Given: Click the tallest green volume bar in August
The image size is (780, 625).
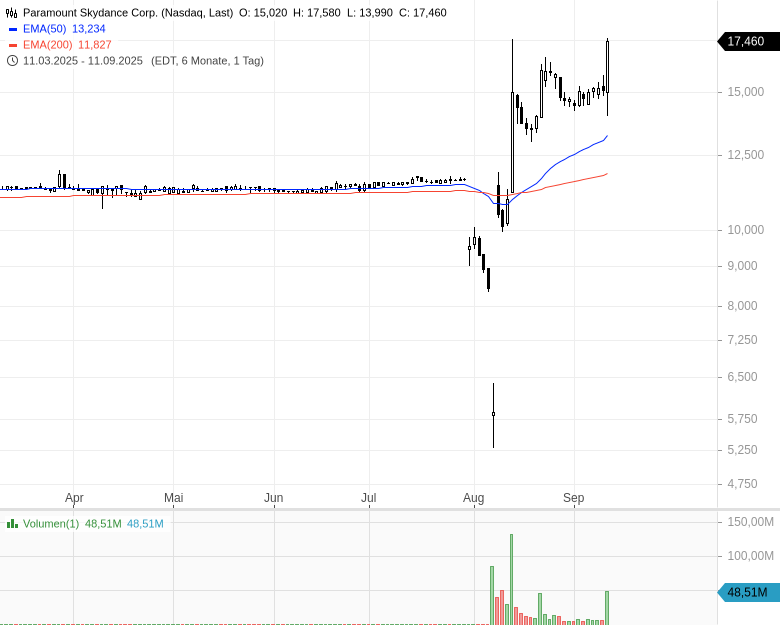Looking at the screenshot, I should point(511,579).
